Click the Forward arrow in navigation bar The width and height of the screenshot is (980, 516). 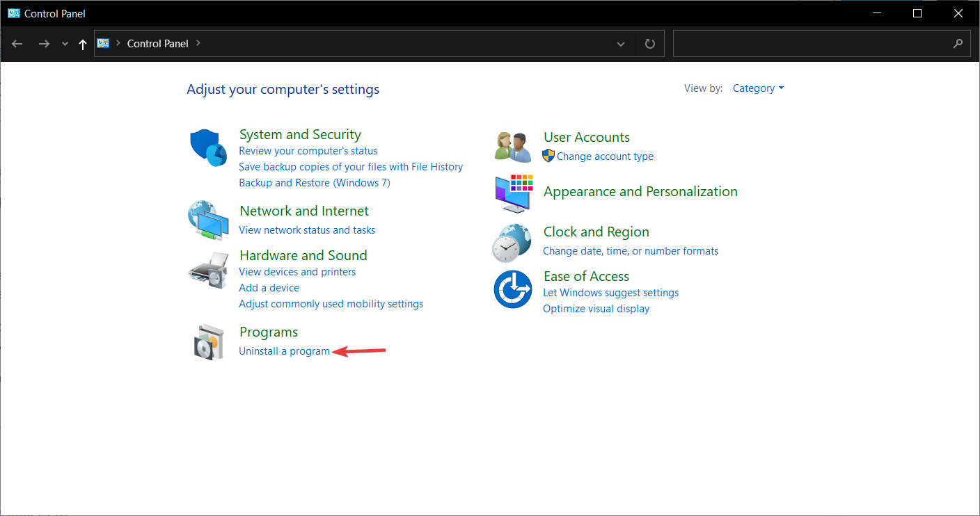[44, 44]
